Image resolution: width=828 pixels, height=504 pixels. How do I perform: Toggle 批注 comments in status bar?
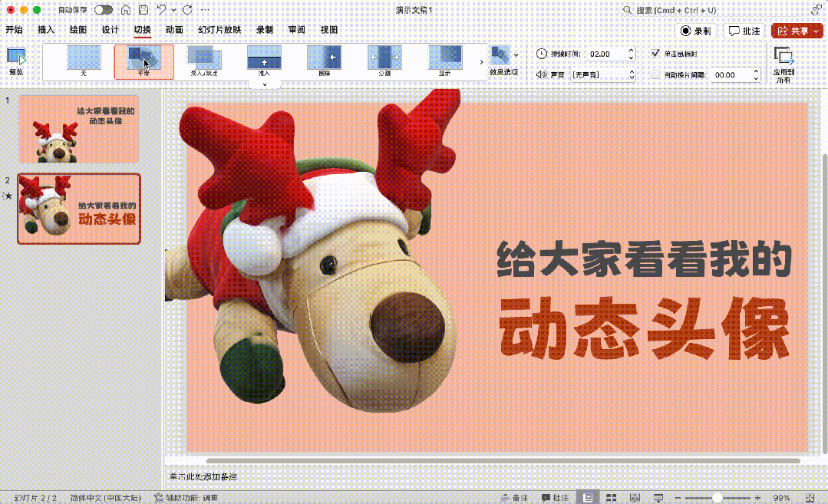(x=555, y=498)
